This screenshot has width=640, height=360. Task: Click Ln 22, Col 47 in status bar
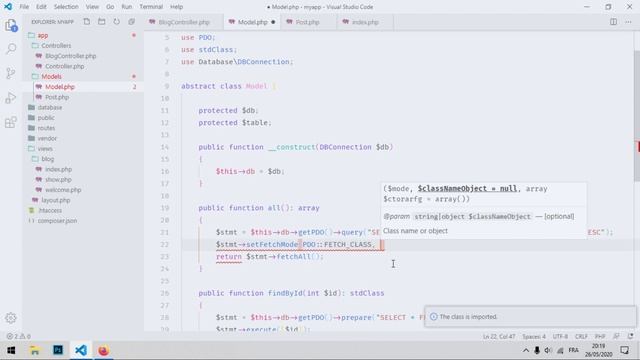click(x=499, y=336)
